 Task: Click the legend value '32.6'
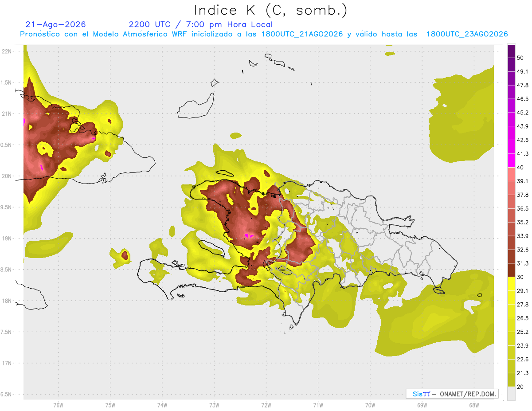(x=523, y=250)
